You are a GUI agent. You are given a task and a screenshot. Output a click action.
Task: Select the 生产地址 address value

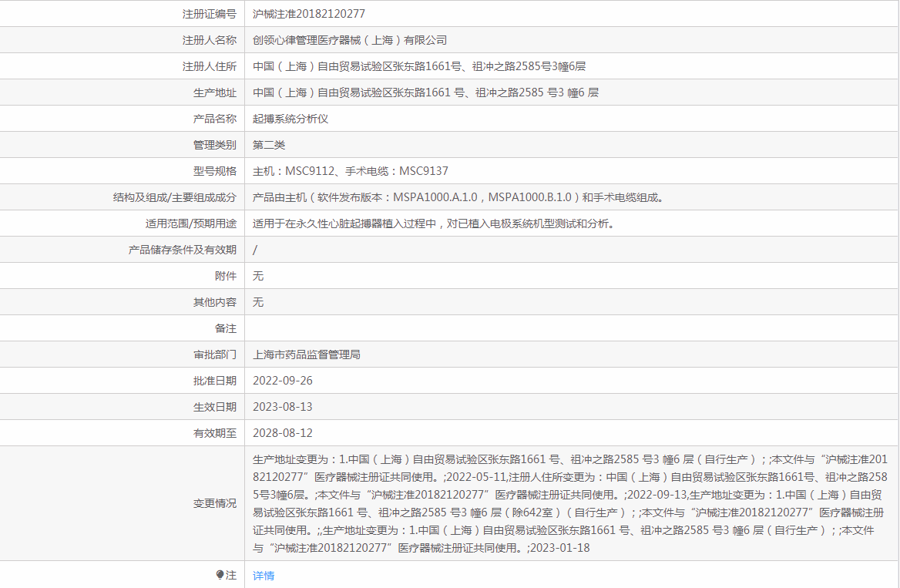tap(425, 92)
